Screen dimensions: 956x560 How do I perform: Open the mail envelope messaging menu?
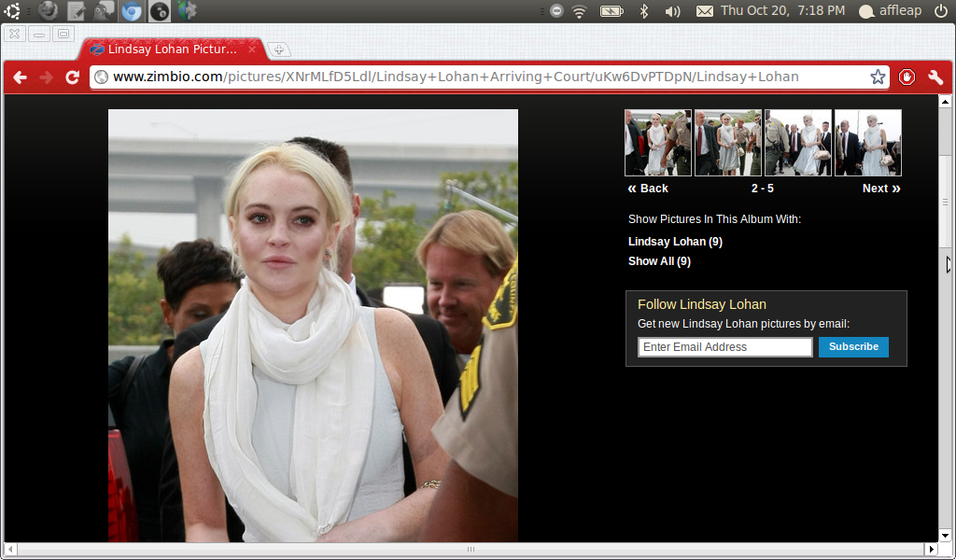click(705, 11)
